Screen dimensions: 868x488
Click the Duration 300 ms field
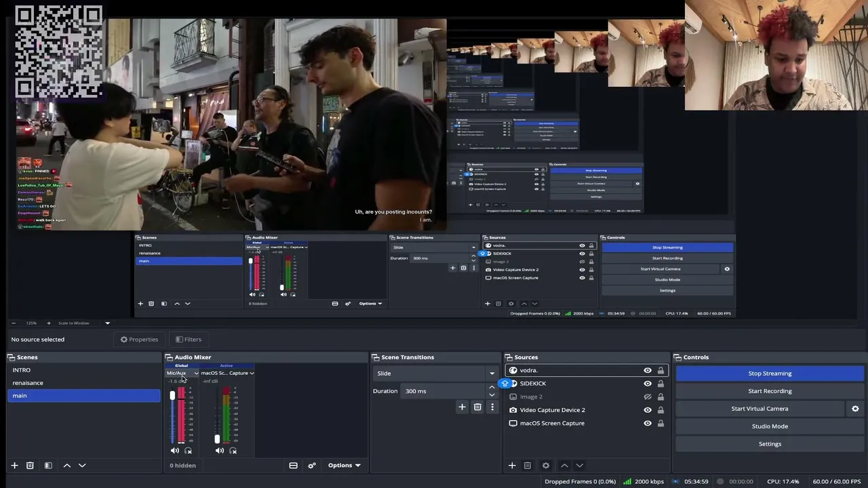click(x=444, y=391)
